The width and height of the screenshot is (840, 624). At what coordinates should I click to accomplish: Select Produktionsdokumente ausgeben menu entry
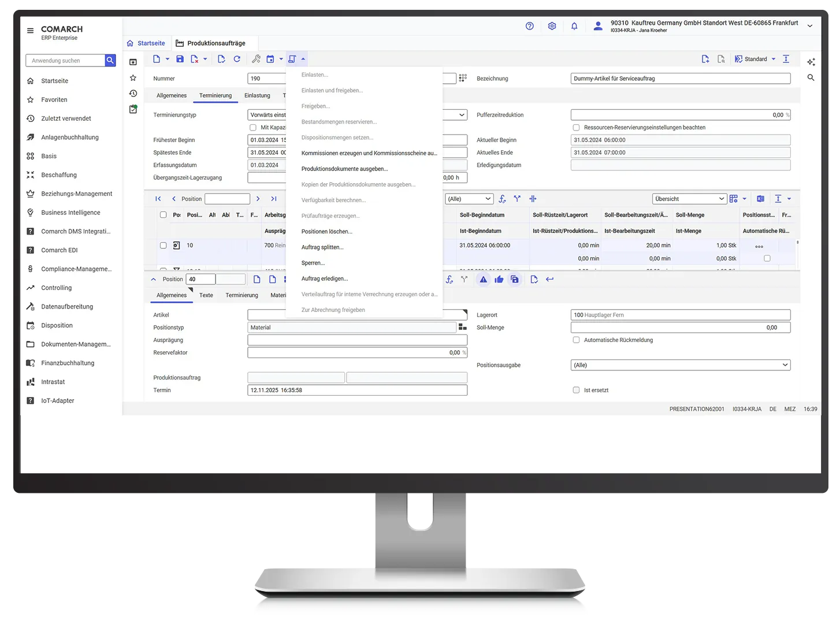pos(345,169)
